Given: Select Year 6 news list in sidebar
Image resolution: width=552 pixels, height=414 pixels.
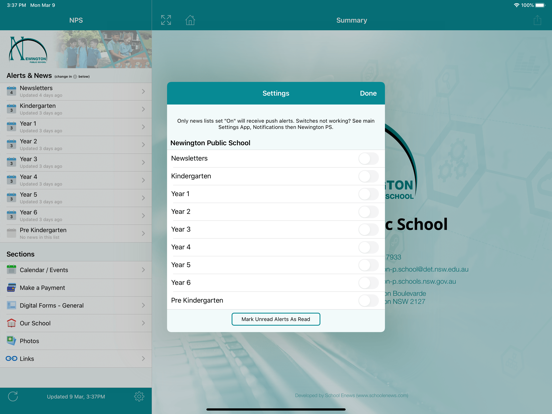Looking at the screenshot, I should (76, 215).
